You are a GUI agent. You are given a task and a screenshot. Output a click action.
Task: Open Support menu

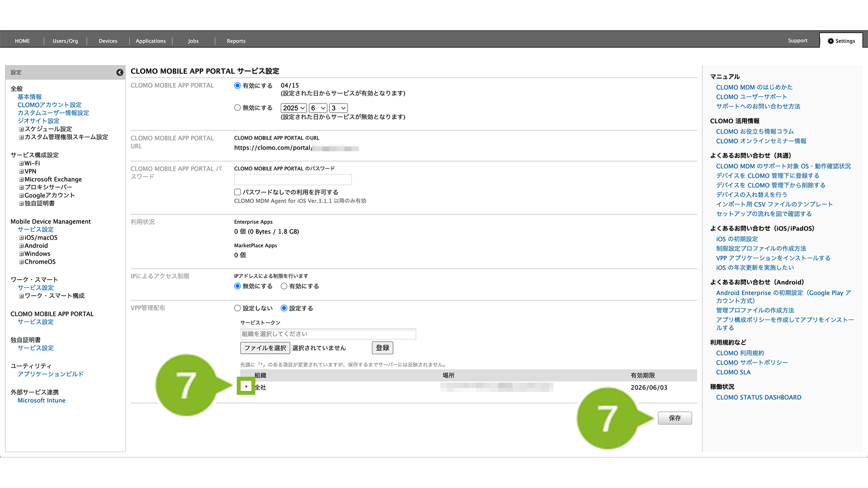pyautogui.click(x=798, y=41)
